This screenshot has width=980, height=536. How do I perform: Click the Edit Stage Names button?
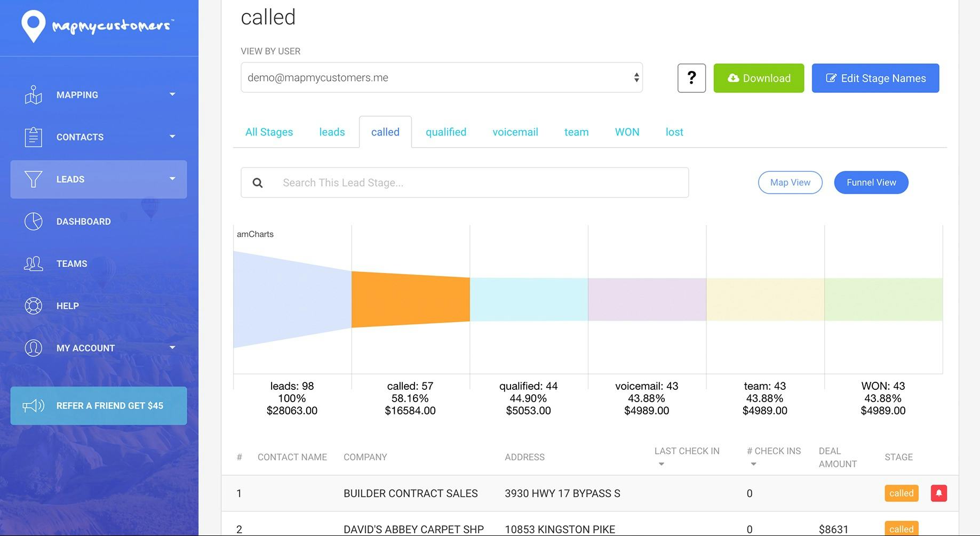pos(875,78)
